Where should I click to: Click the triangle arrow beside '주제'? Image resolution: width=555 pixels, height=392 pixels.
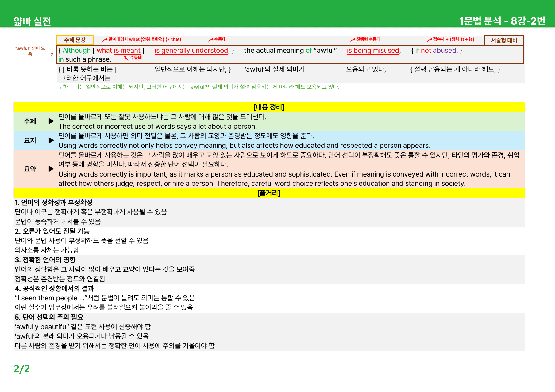(51, 121)
